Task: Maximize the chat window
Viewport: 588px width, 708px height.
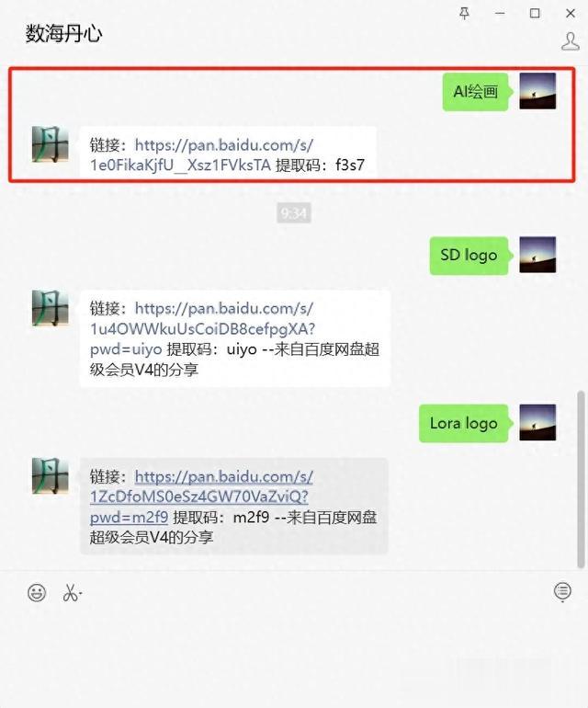Action: pos(535,14)
